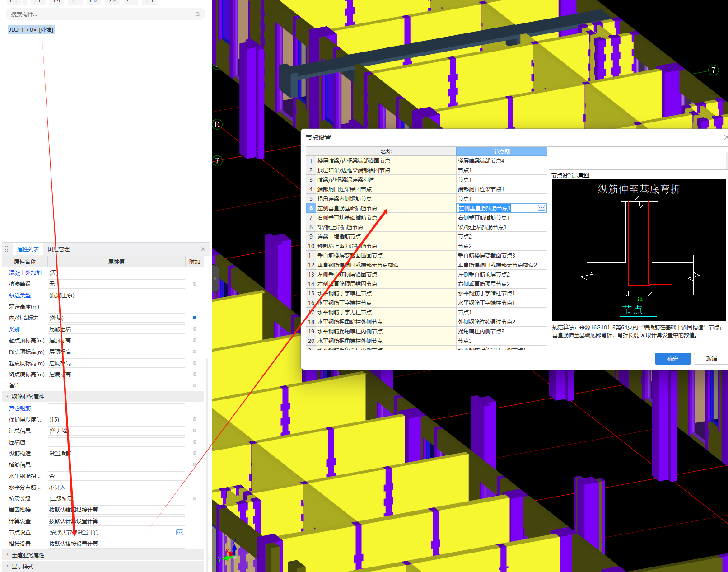Click row number 6 in node table
The width and height of the screenshot is (728, 572).
311,208
